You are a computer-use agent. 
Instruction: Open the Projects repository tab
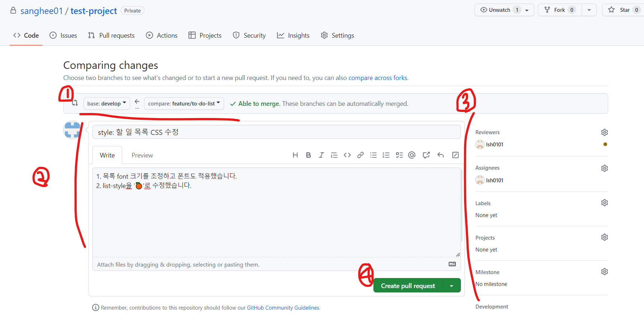(205, 35)
